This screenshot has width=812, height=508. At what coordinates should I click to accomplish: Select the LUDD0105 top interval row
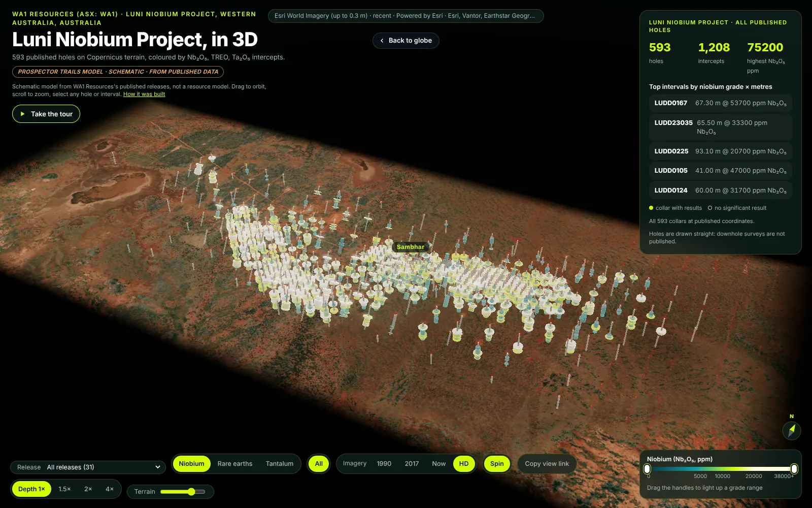(x=720, y=171)
